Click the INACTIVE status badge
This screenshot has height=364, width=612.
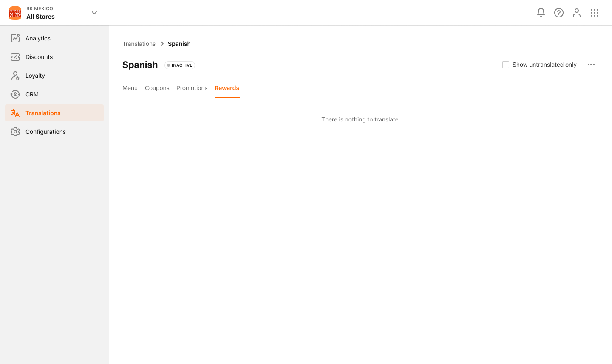(180, 65)
